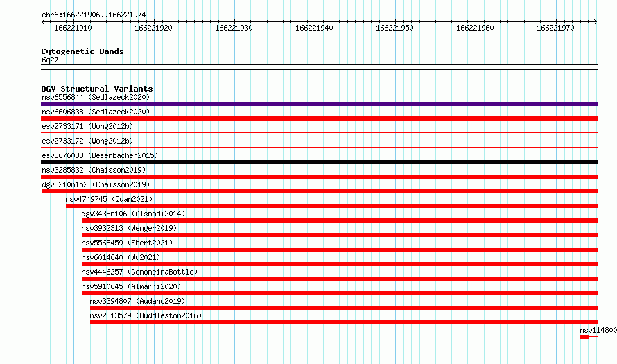Click ruler coordinate 166221940
617x364 pixels.
314,28
